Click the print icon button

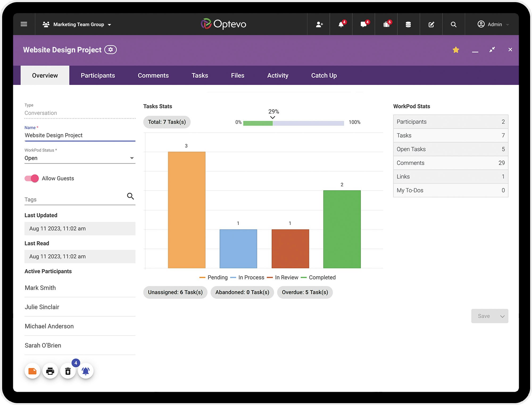coord(50,371)
